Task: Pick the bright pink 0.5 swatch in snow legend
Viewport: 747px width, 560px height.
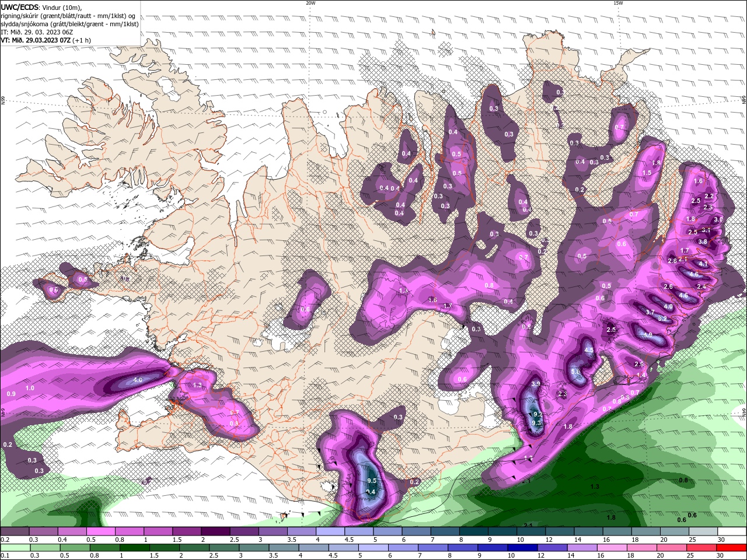Action: coord(100,531)
